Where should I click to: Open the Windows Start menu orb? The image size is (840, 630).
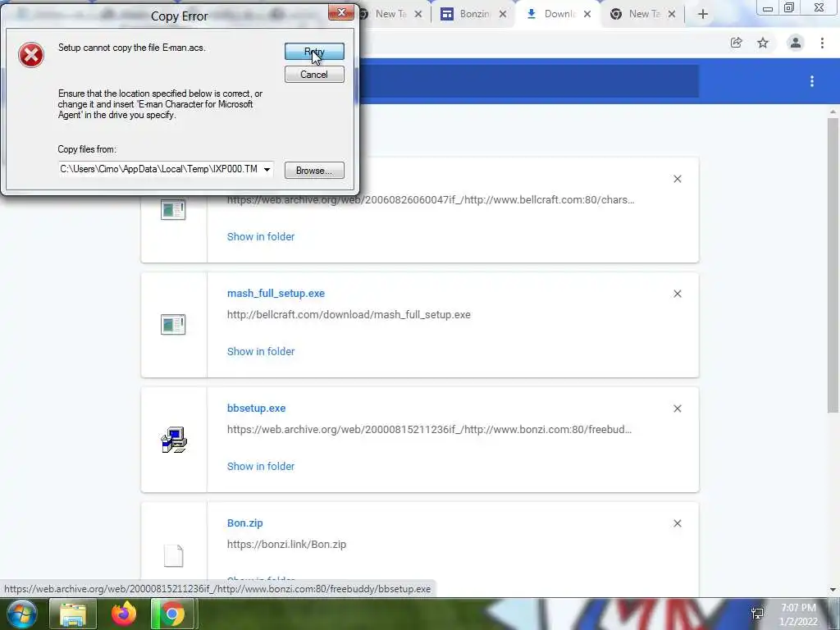tap(21, 614)
